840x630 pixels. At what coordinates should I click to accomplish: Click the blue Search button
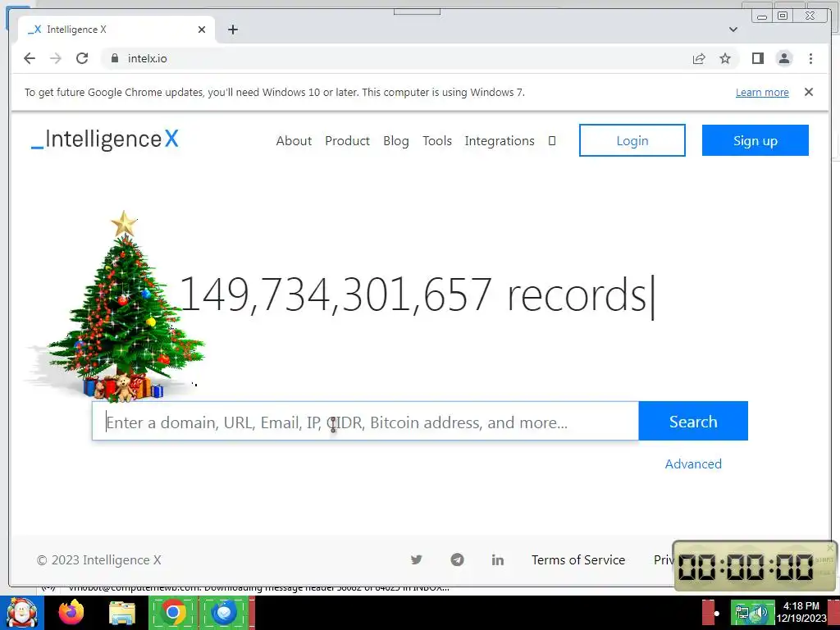692,421
